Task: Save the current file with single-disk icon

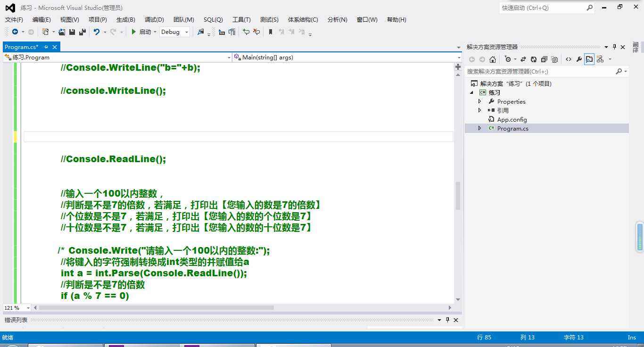Action: 72,32
